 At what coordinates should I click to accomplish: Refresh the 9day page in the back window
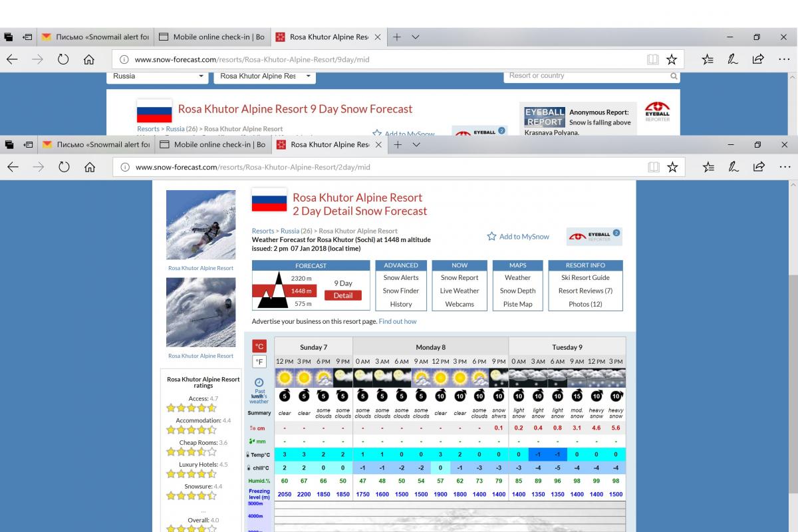[63, 59]
